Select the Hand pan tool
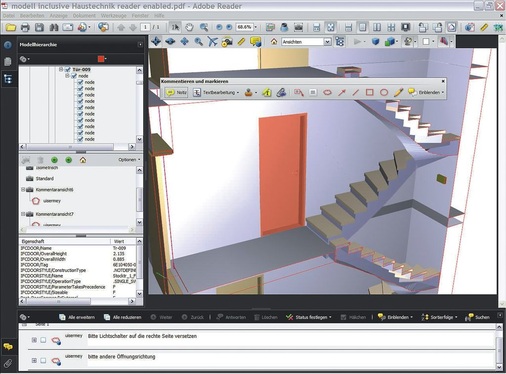Screen dimensions: 506x374 (x=189, y=27)
